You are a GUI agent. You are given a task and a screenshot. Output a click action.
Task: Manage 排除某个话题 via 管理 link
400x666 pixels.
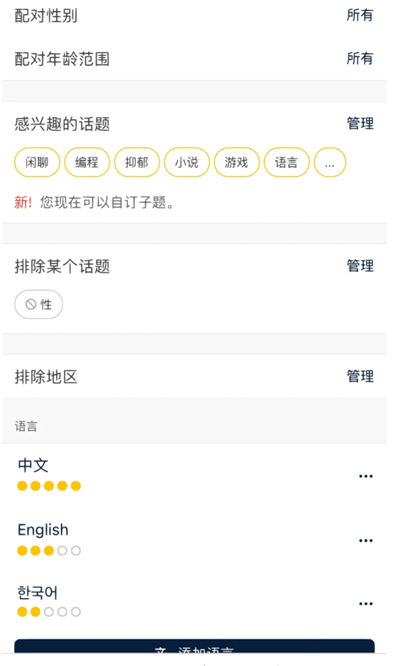pos(360,266)
